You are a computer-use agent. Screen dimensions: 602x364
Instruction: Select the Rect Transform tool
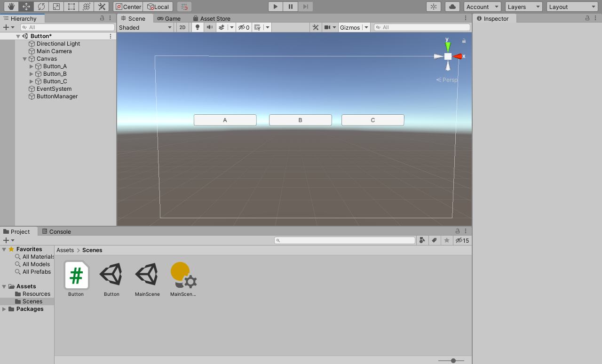(x=71, y=7)
